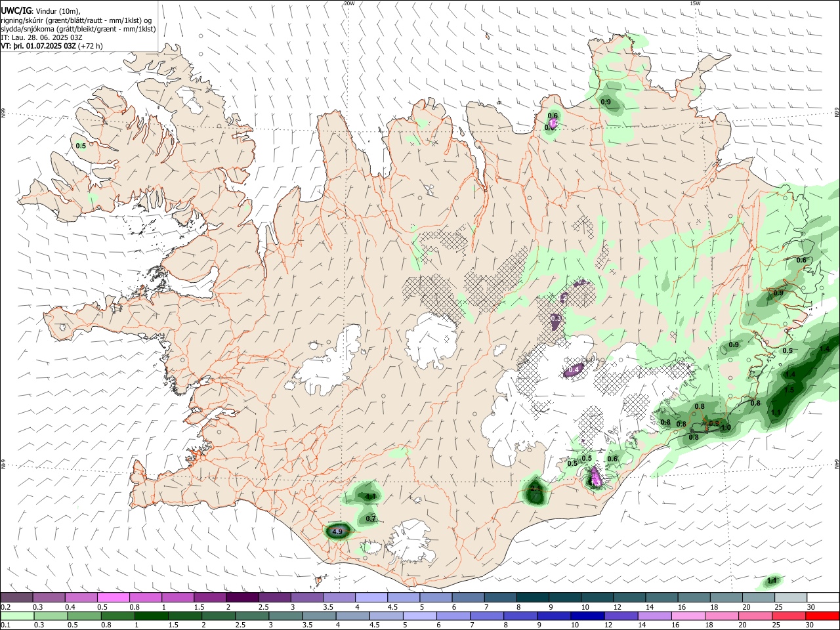
Task: Click the 1.1 value in the isolated offshore patch
Action: pyautogui.click(x=772, y=580)
